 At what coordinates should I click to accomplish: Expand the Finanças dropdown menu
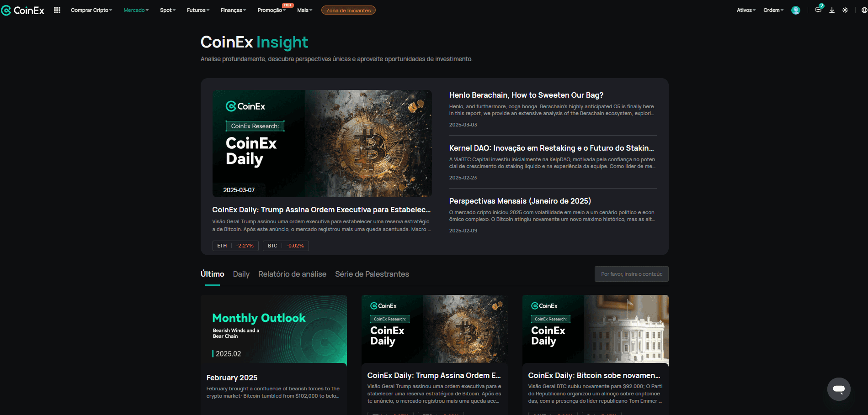click(x=233, y=10)
